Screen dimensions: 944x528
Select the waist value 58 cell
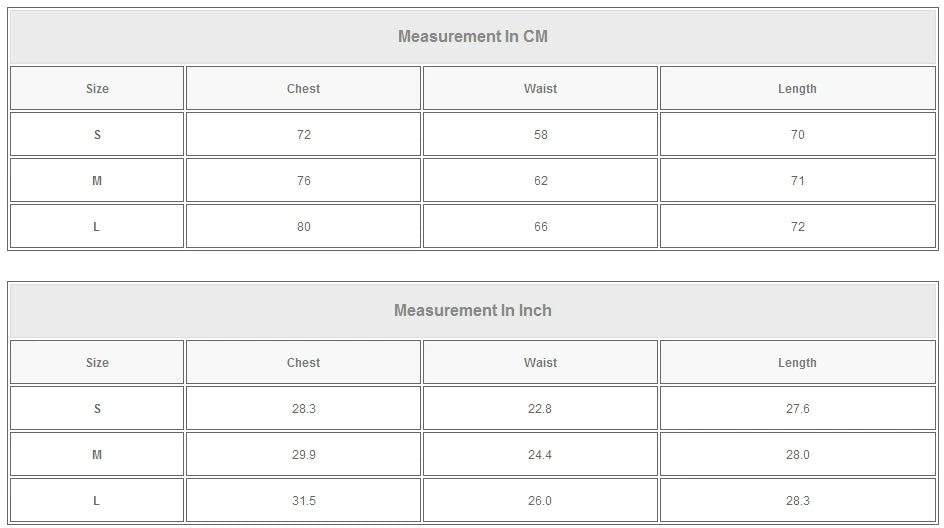click(x=540, y=135)
